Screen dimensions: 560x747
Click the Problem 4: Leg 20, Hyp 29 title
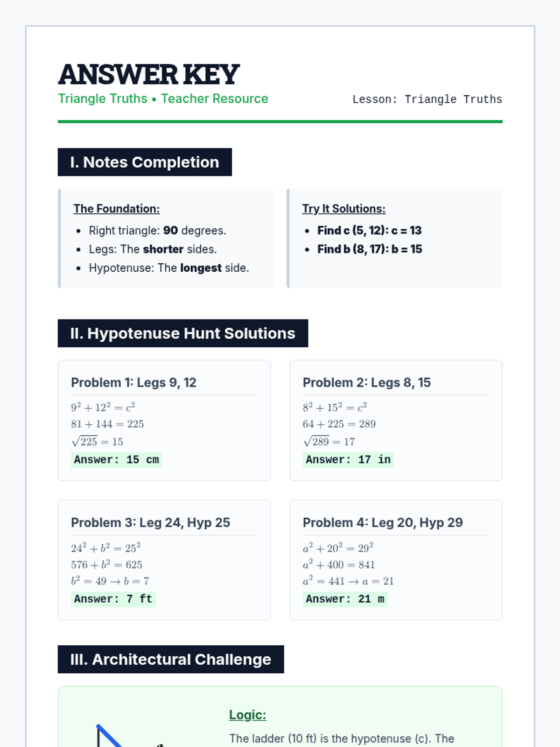[383, 522]
